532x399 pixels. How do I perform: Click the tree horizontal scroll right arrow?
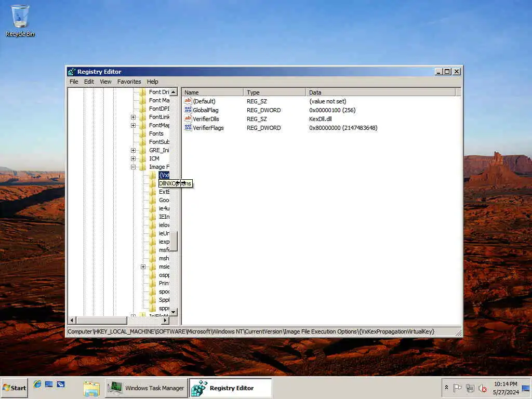click(165, 320)
